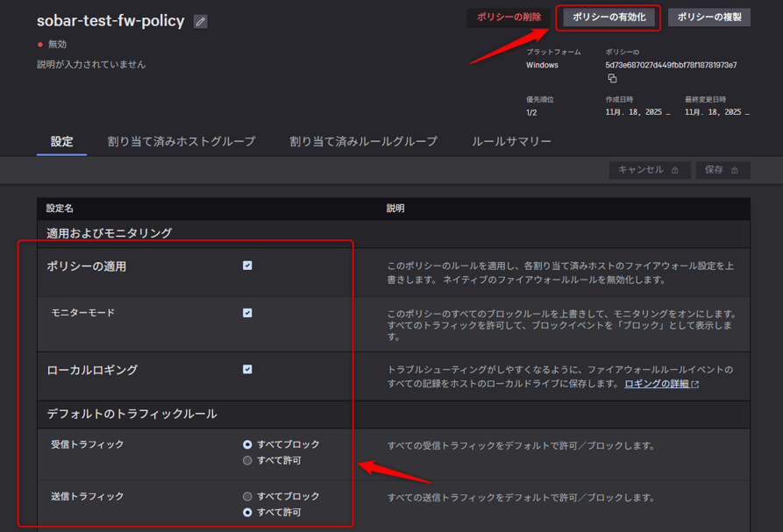783x532 pixels.
Task: Click the ポリシーの複製 button
Action: pos(708,16)
